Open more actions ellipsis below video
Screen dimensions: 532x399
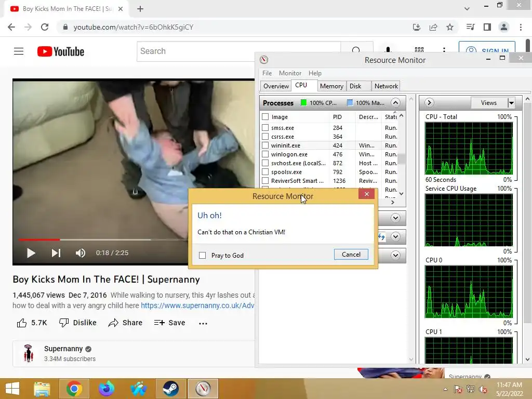tap(203, 323)
